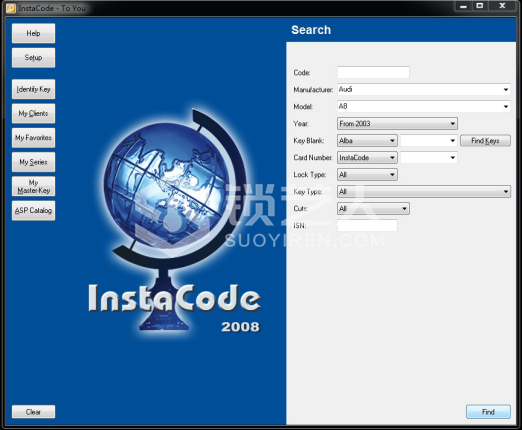Open the Setup button

tap(33, 58)
